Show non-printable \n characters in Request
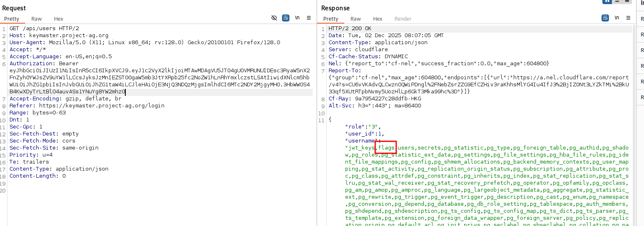The height and width of the screenshot is (226, 644). (x=297, y=18)
